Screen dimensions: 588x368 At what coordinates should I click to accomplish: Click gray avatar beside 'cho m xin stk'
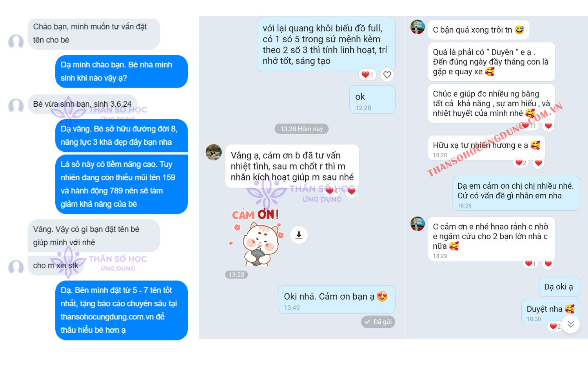[x=16, y=267]
